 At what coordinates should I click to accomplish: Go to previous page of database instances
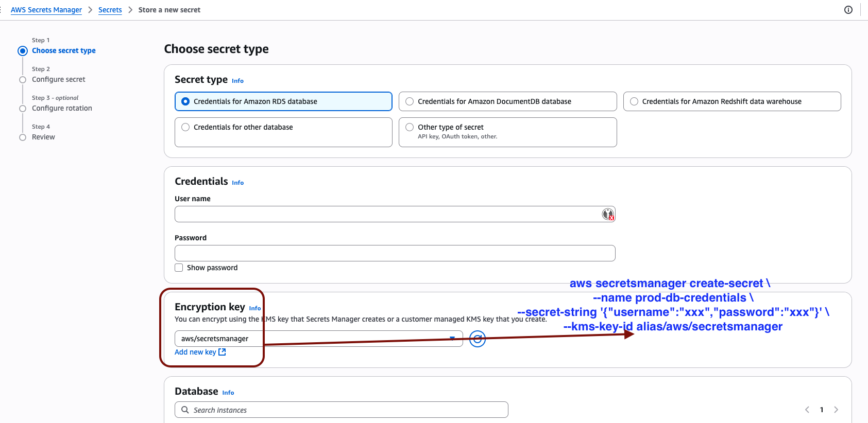click(807, 410)
